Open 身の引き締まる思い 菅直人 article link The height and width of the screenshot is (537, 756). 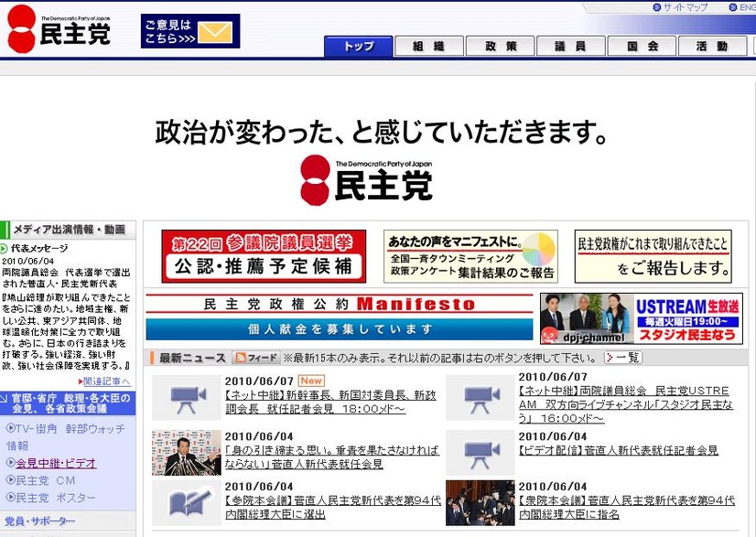331,457
